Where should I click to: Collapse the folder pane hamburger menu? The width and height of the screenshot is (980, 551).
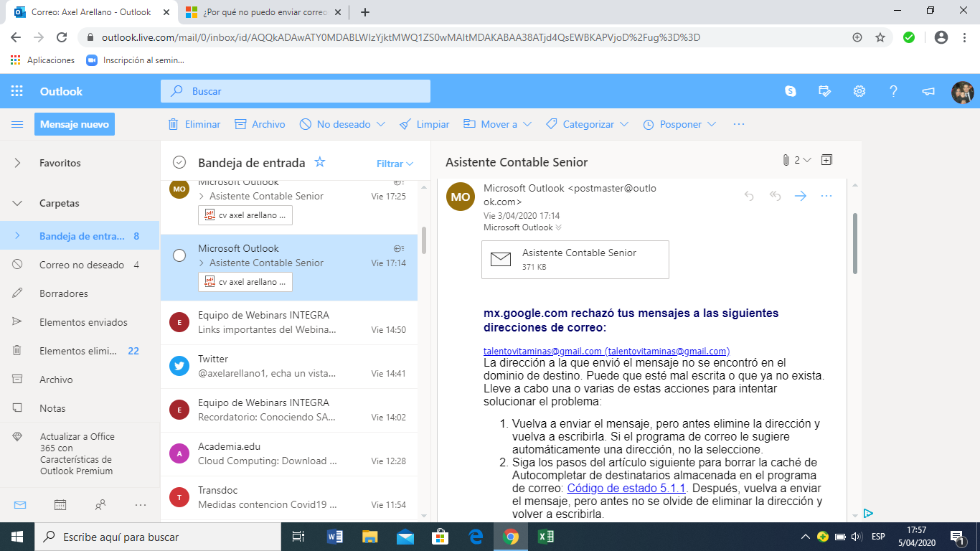click(17, 124)
